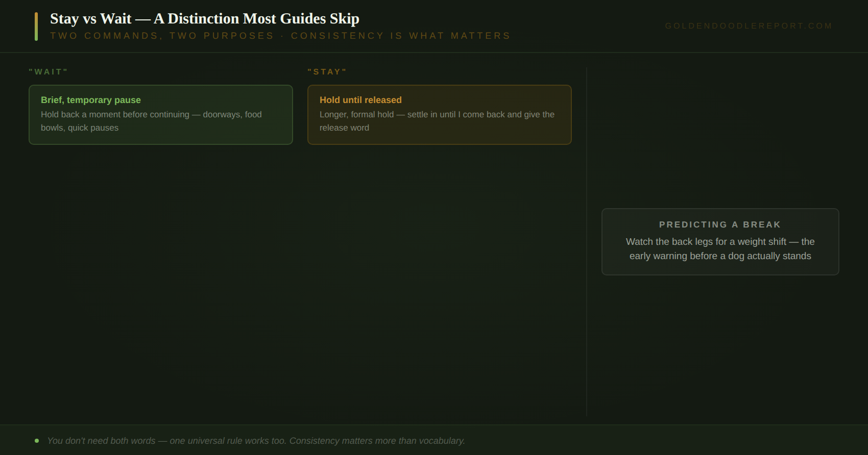This screenshot has width=868, height=455.
Task: Click "one universal rule works too" footer phrase
Action: 228,441
